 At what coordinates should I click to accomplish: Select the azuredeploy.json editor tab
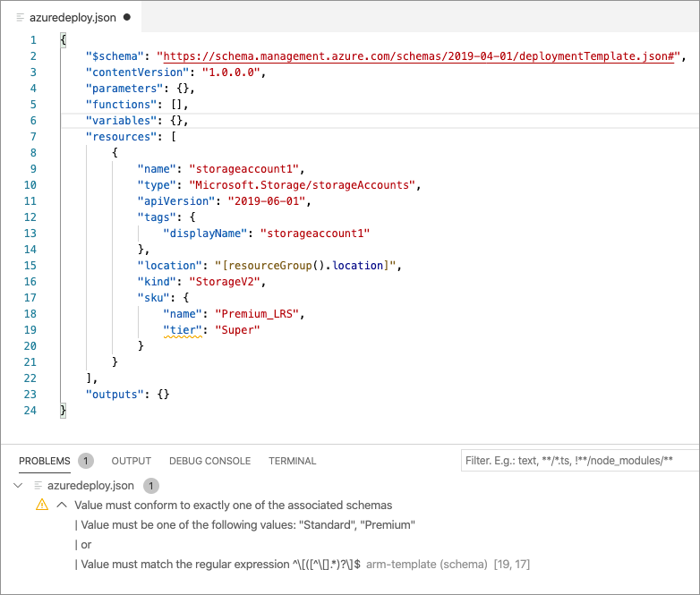[73, 17]
